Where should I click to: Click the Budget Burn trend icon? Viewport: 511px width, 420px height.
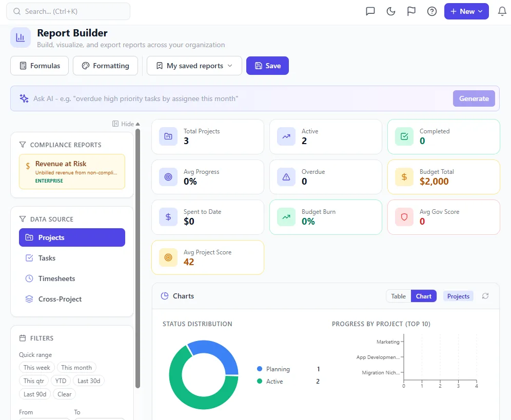tap(286, 217)
